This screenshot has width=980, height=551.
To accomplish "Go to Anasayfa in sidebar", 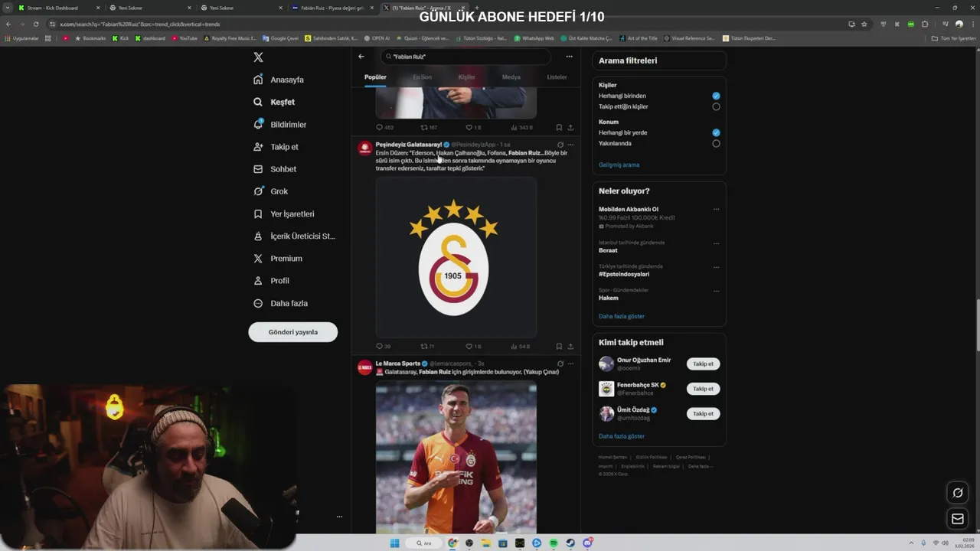I will point(279,80).
